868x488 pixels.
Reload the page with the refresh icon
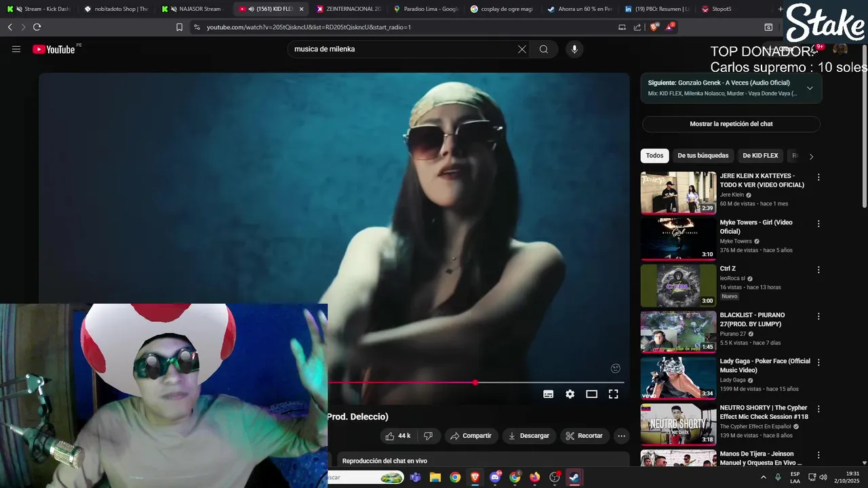(x=37, y=27)
